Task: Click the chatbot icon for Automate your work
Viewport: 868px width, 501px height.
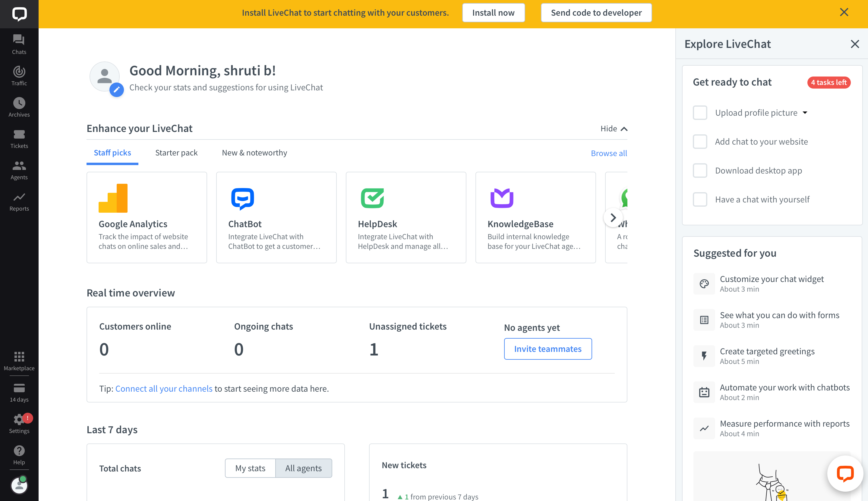Action: (704, 392)
